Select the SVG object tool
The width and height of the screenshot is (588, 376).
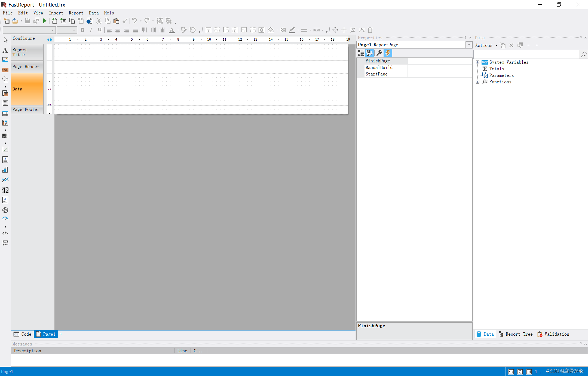tap(5, 70)
